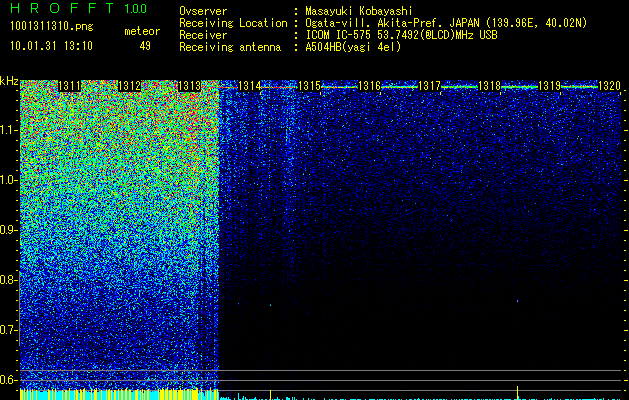Click the 1314 time marker
629x400 pixels.
[250, 86]
